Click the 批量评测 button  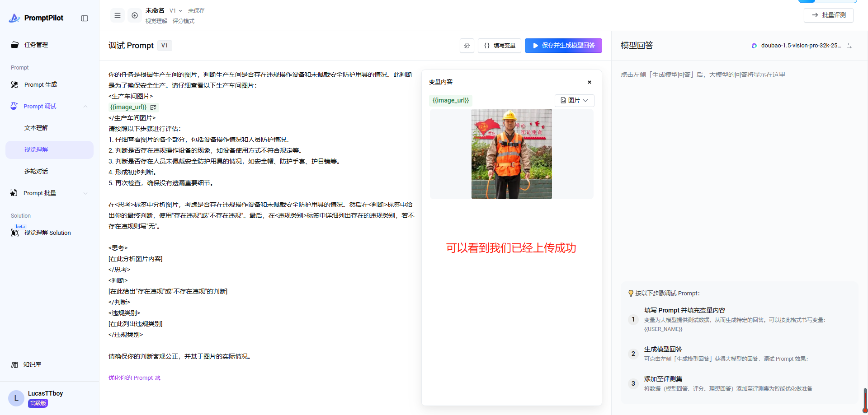click(829, 15)
